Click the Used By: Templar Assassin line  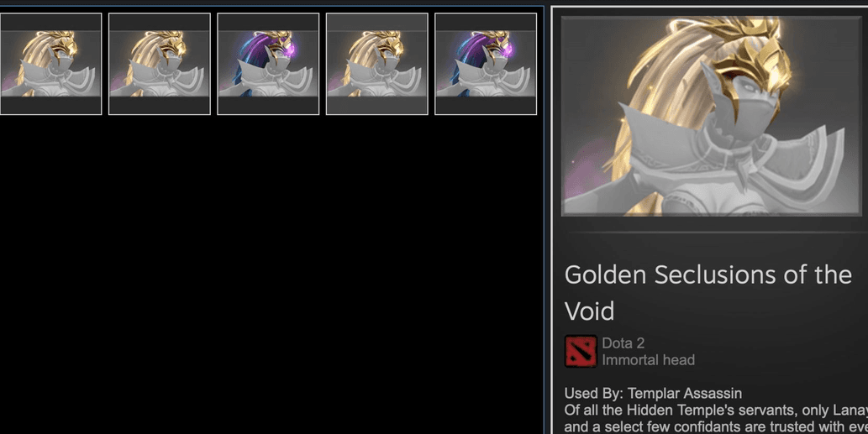point(653,394)
